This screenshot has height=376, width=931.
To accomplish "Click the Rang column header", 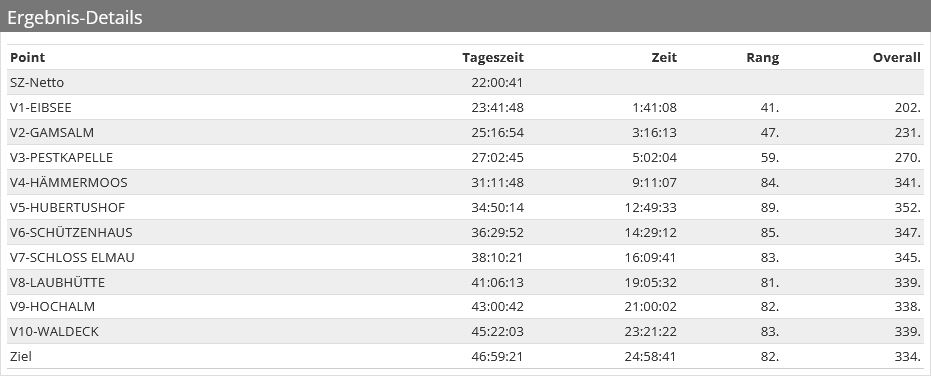I will [762, 58].
